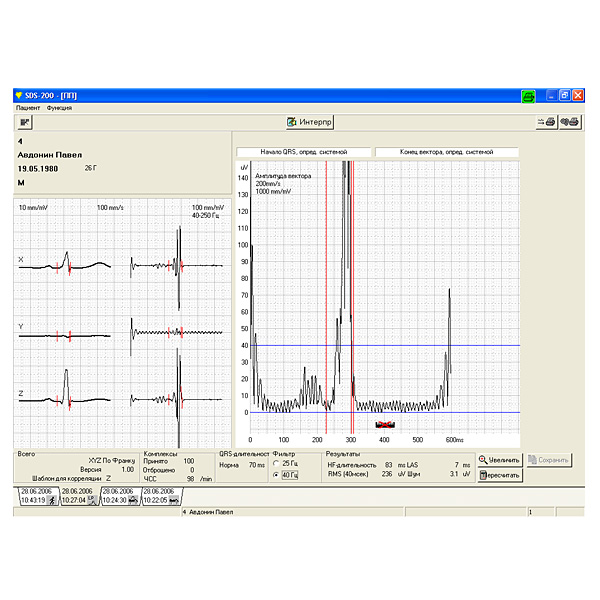
Task: Switch to the 28.06.2006 10:27:04 record tab
Action: (x=78, y=496)
